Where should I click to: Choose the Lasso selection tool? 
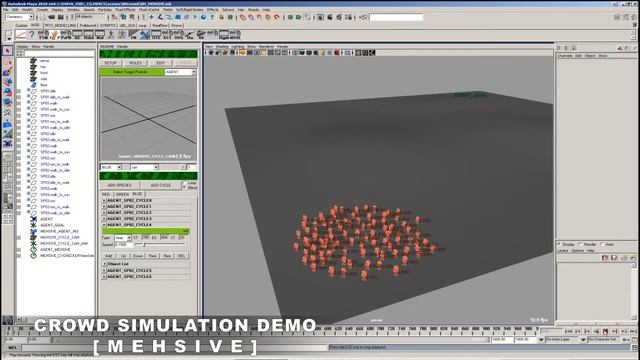pyautogui.click(x=7, y=62)
